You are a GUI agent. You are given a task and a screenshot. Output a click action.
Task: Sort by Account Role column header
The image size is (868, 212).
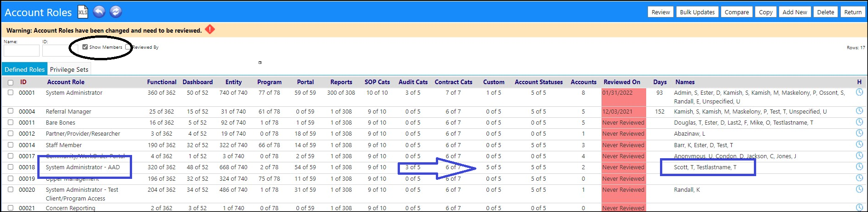tap(66, 82)
